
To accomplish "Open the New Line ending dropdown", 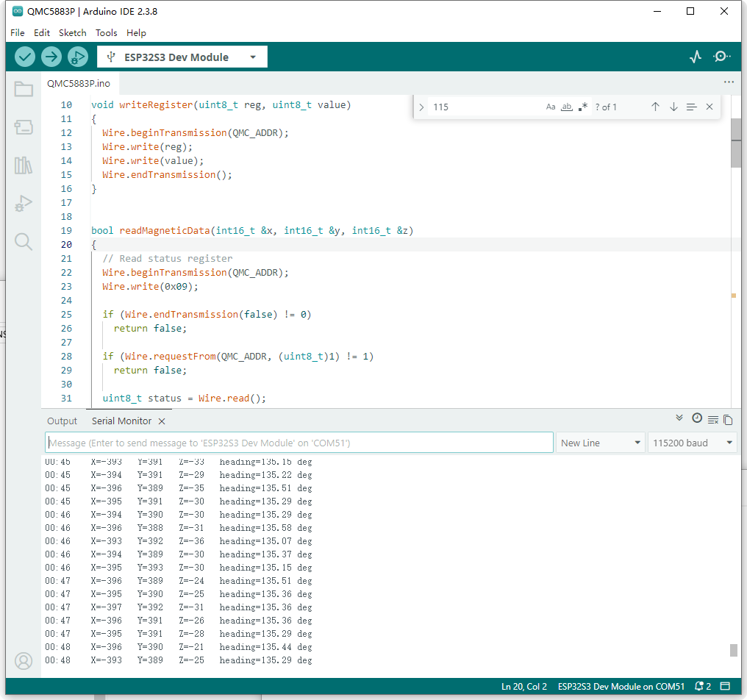I will [x=600, y=443].
